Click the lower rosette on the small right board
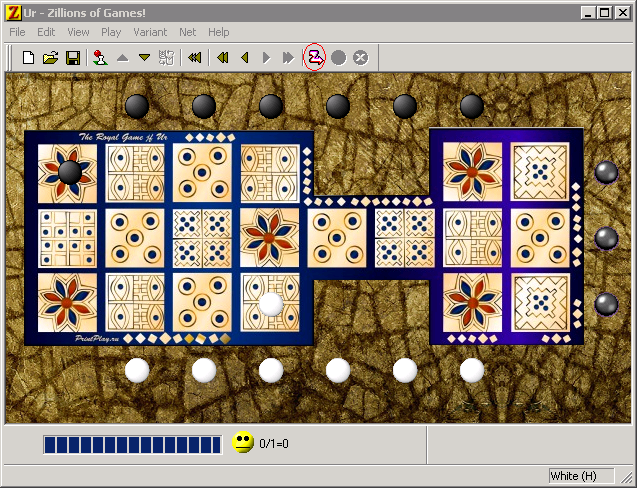This screenshot has height=488, width=637. click(x=472, y=303)
